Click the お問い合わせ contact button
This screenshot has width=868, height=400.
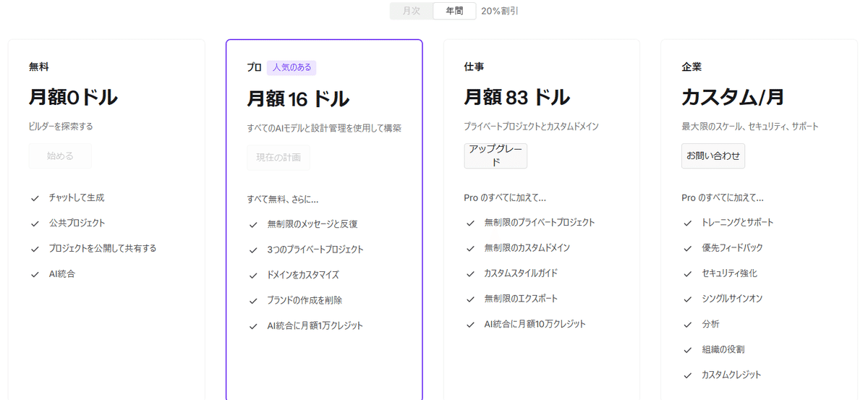pyautogui.click(x=712, y=156)
